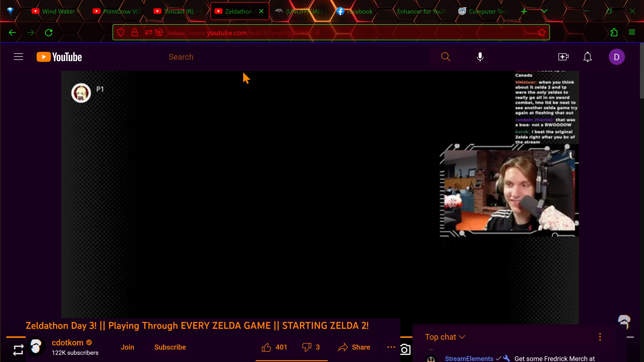The width and height of the screenshot is (644, 362).
Task: Open the shield protection panel in address bar
Action: 121,33
